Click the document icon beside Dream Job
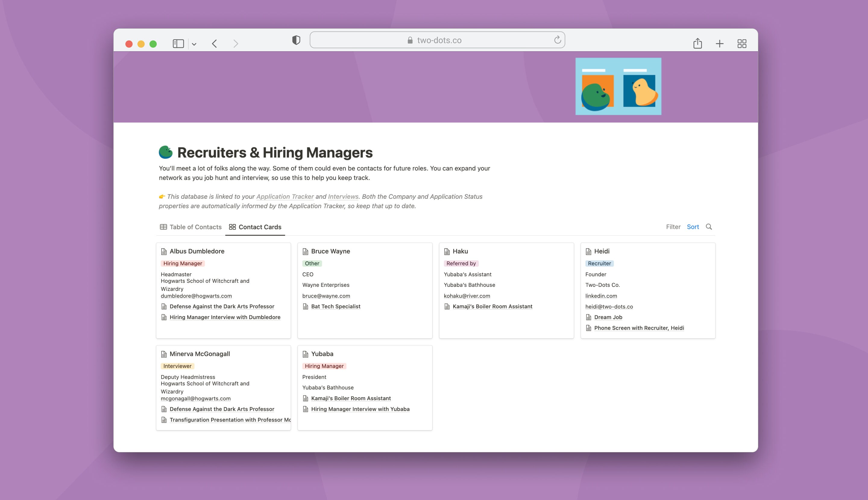Screen dimensions: 868x500 [588, 317]
